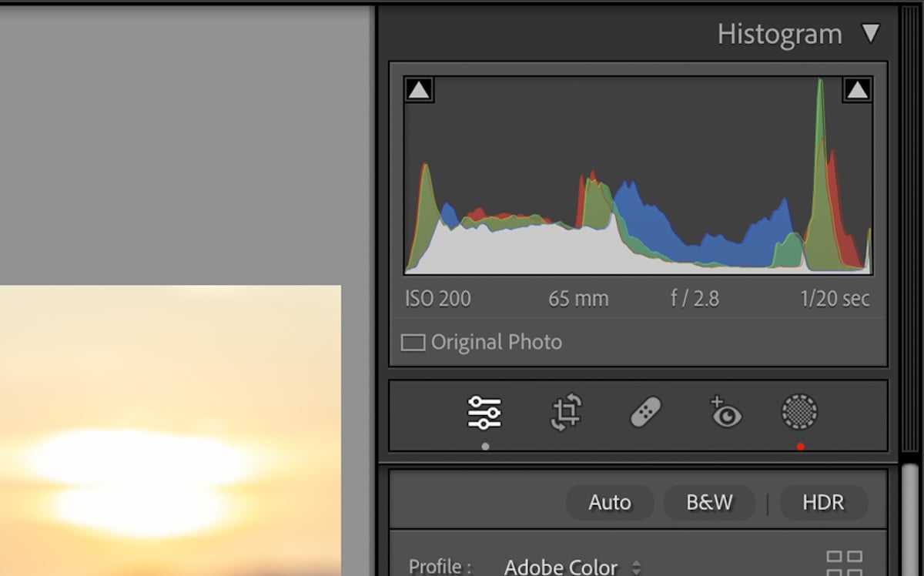This screenshot has height=576, width=924.
Task: Select the Crop Overlay tool
Action: pyautogui.click(x=566, y=414)
